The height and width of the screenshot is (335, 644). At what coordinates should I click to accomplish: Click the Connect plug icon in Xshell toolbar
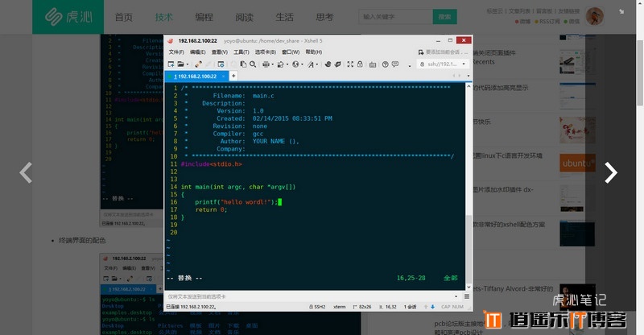point(198,64)
